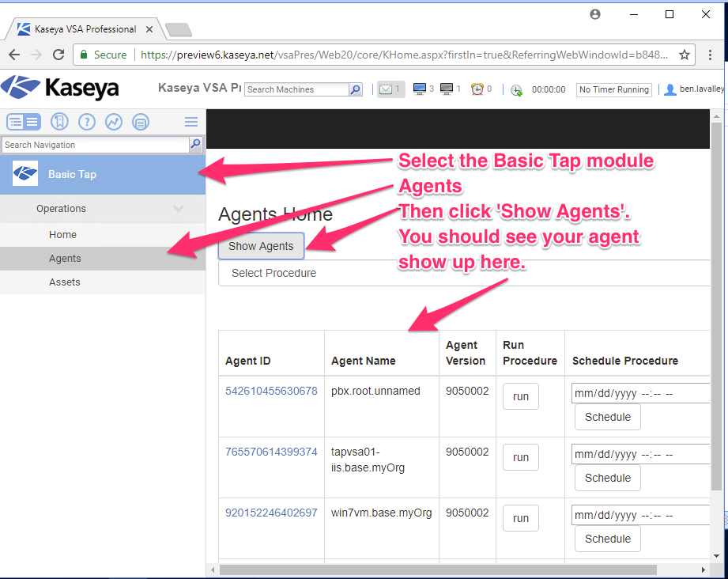This screenshot has width=728, height=579.
Task: Click schedule date field for tapvsa01-iis.base.myOrg
Action: point(641,455)
